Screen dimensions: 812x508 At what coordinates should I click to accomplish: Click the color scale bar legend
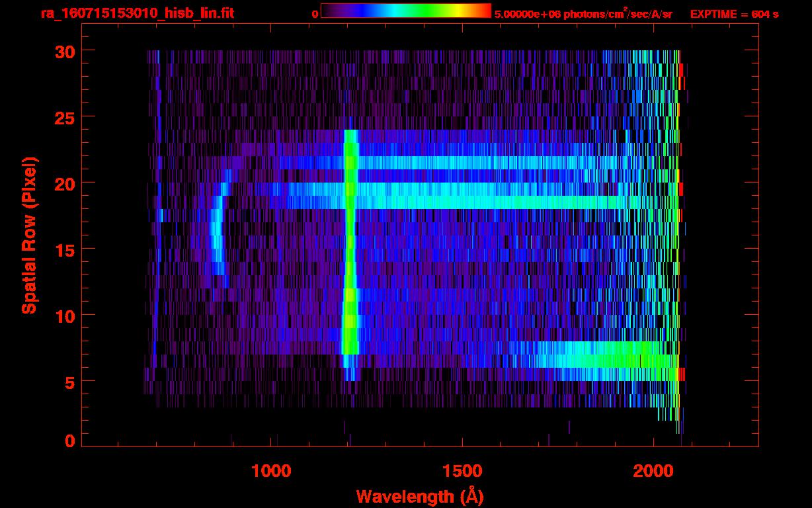click(x=406, y=11)
